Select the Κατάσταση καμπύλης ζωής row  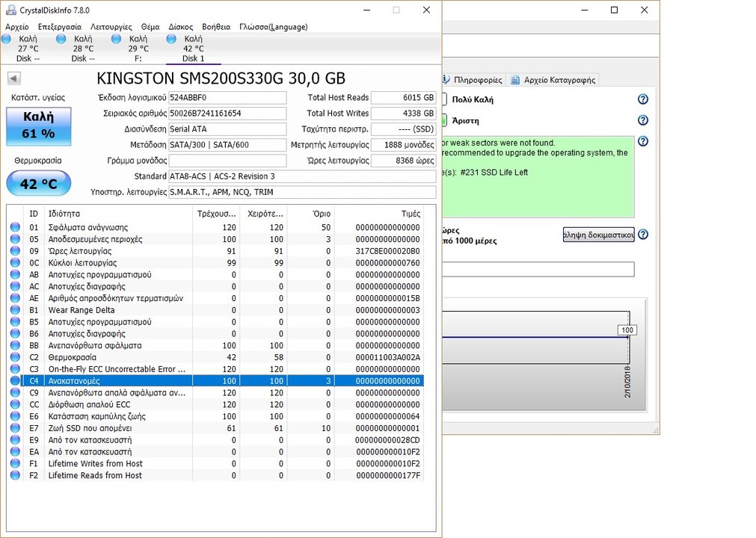tap(216, 416)
